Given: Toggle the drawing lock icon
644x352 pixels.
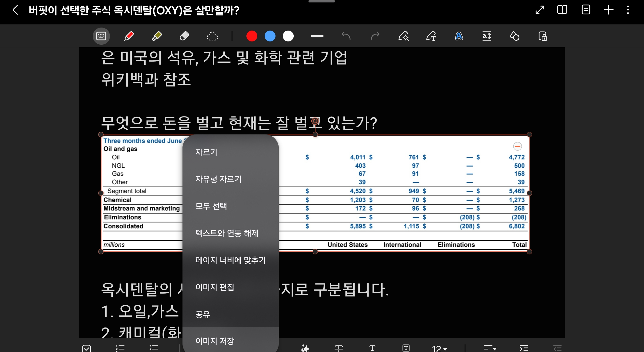Looking at the screenshot, I should click(542, 36).
